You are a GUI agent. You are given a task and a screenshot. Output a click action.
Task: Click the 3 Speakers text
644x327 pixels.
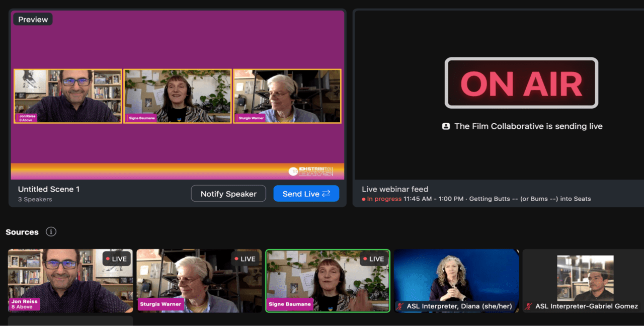pyautogui.click(x=35, y=199)
